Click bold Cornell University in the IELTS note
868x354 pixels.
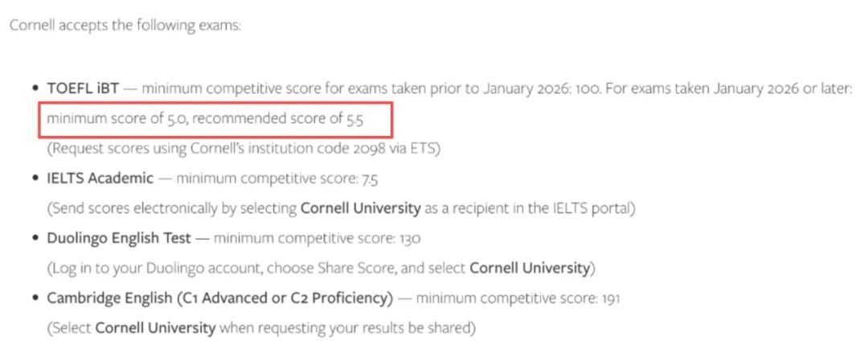coord(360,208)
